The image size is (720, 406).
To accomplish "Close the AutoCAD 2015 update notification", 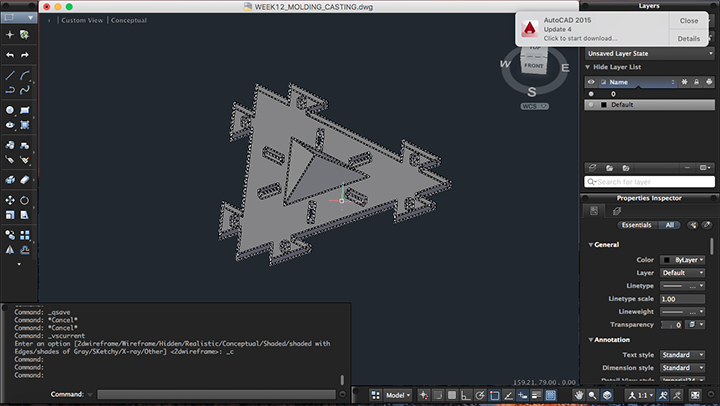I will coord(689,21).
